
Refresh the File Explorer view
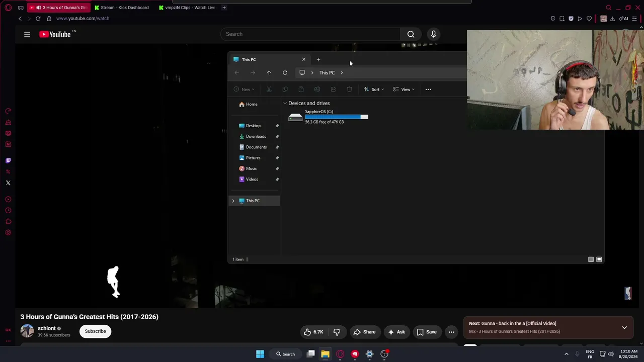pyautogui.click(x=285, y=73)
